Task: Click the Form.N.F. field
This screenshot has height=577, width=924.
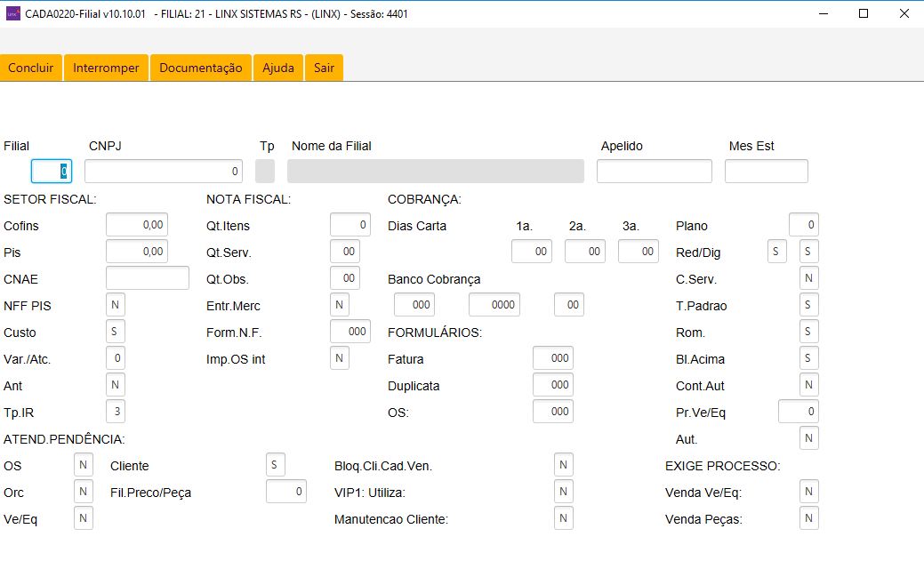Action: point(350,332)
